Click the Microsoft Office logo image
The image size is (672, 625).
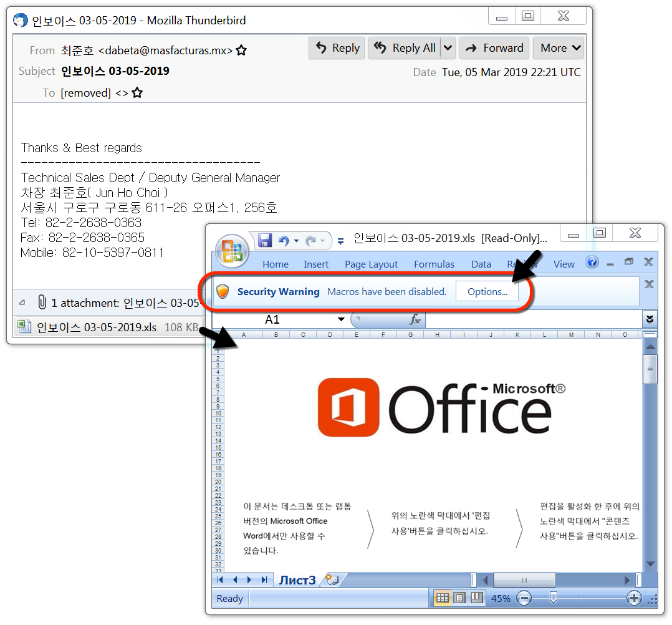tap(441, 407)
